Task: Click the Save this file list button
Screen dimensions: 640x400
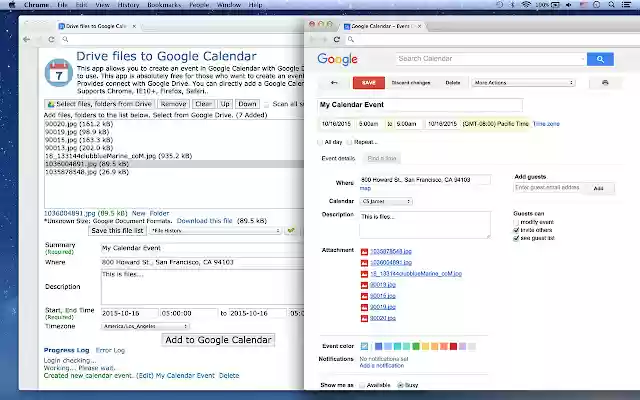Action: [x=117, y=231]
